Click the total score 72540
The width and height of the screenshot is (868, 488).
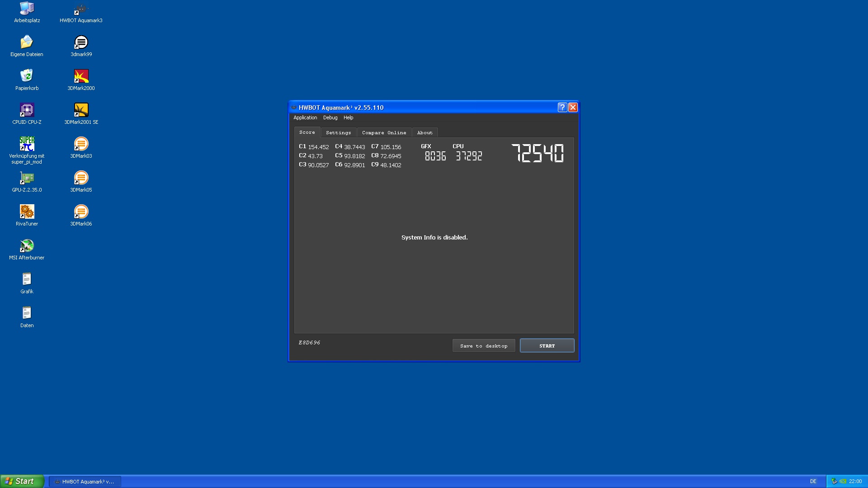click(538, 153)
